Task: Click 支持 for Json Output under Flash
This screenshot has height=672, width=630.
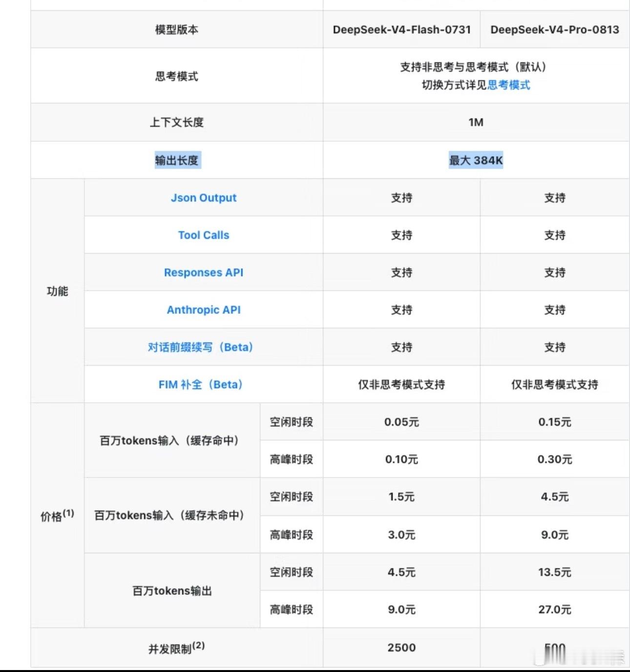Action: 402,198
